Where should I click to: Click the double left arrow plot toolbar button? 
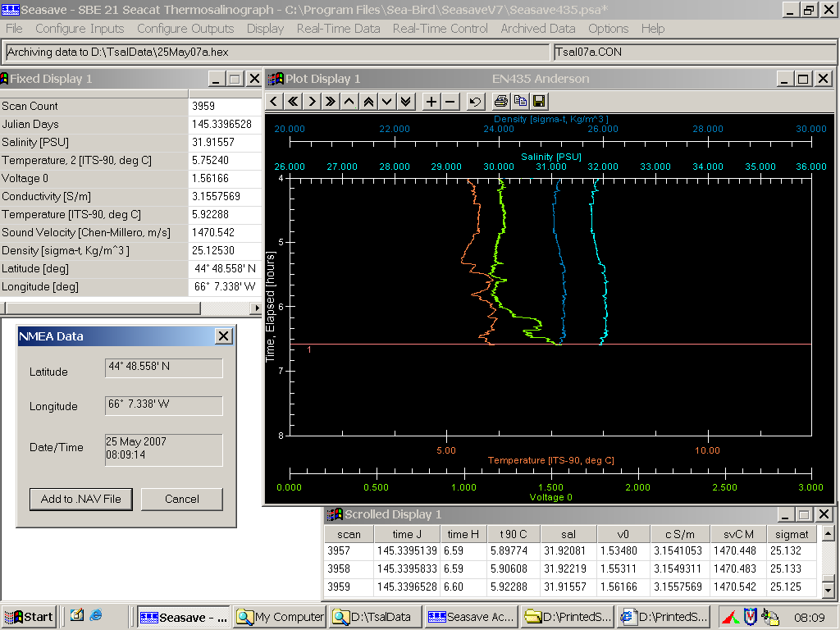coord(293,101)
